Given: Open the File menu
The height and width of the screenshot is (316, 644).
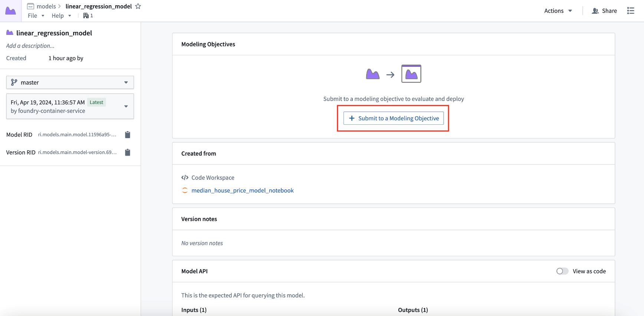Looking at the screenshot, I should coord(36,16).
